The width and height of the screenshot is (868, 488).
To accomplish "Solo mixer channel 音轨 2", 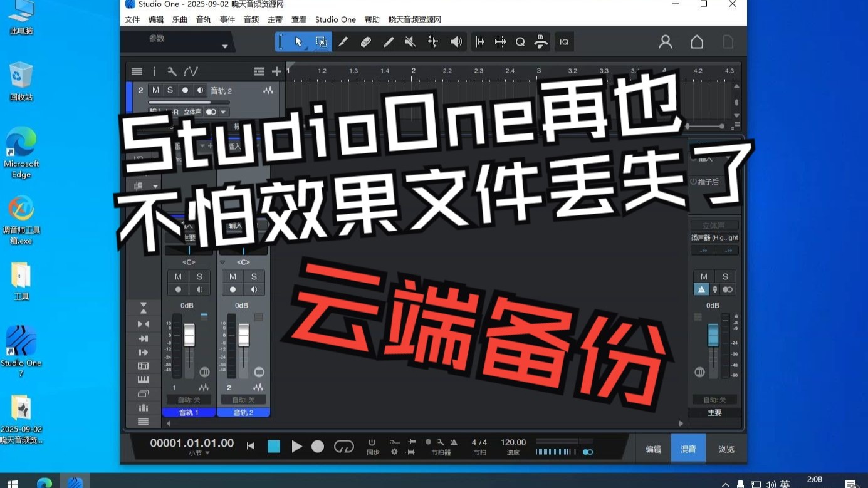I will 254,276.
